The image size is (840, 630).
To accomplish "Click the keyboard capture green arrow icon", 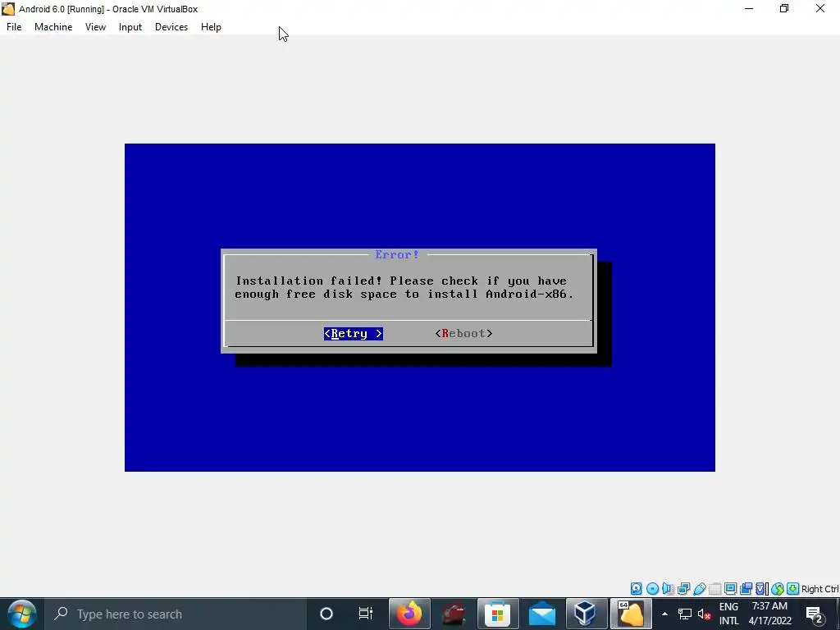I will [x=793, y=589].
